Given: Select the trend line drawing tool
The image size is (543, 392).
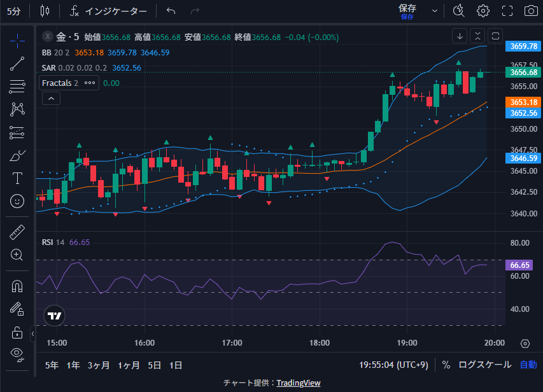Looking at the screenshot, I should (17, 62).
